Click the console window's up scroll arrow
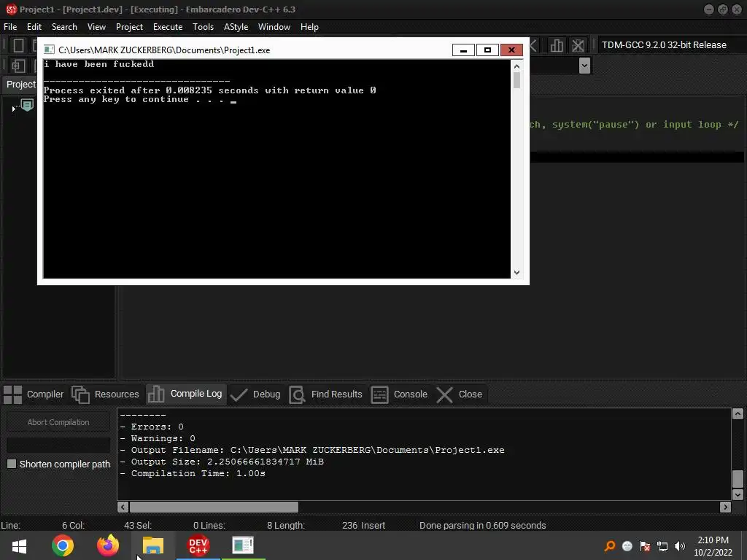Screen dimensions: 747x560 tap(517, 66)
